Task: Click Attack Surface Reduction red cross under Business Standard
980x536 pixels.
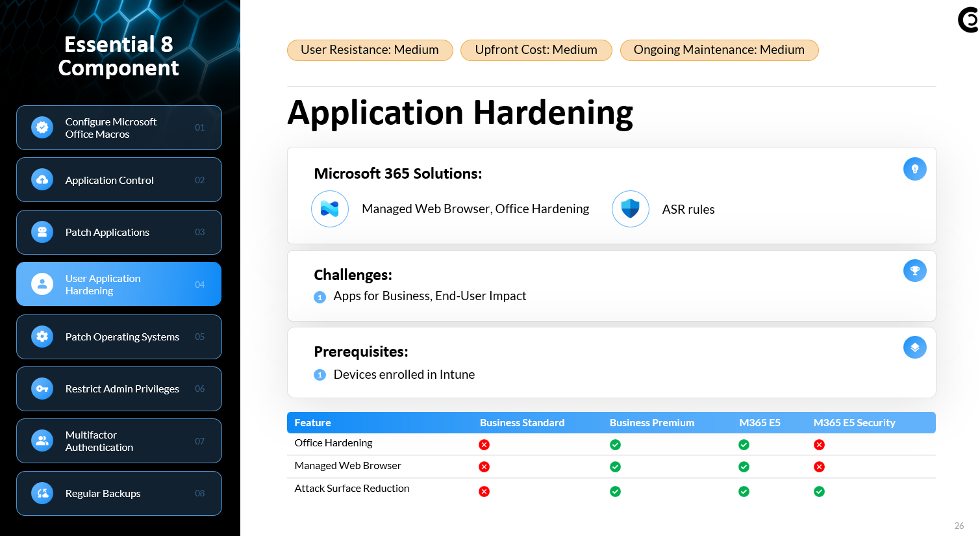Action: [484, 492]
